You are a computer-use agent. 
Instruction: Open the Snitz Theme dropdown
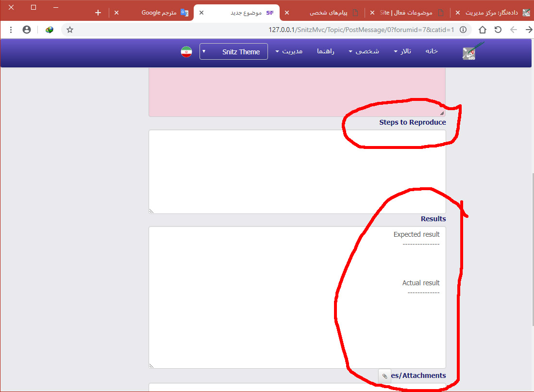tap(234, 51)
